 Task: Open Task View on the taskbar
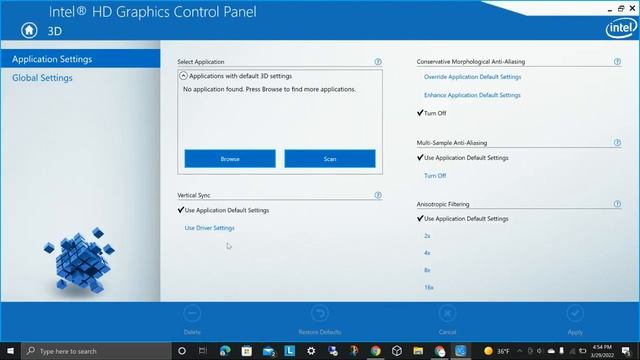[x=203, y=351]
